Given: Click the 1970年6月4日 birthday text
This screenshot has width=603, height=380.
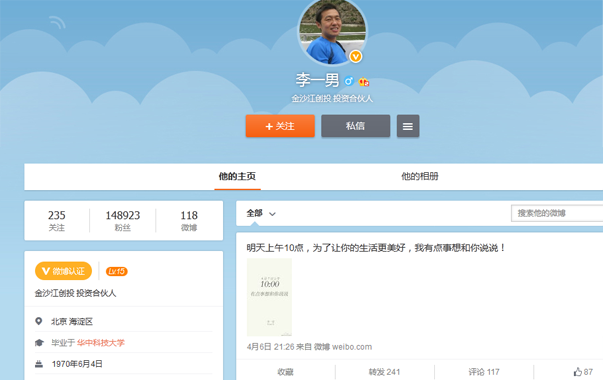Looking at the screenshot, I should coord(77,364).
